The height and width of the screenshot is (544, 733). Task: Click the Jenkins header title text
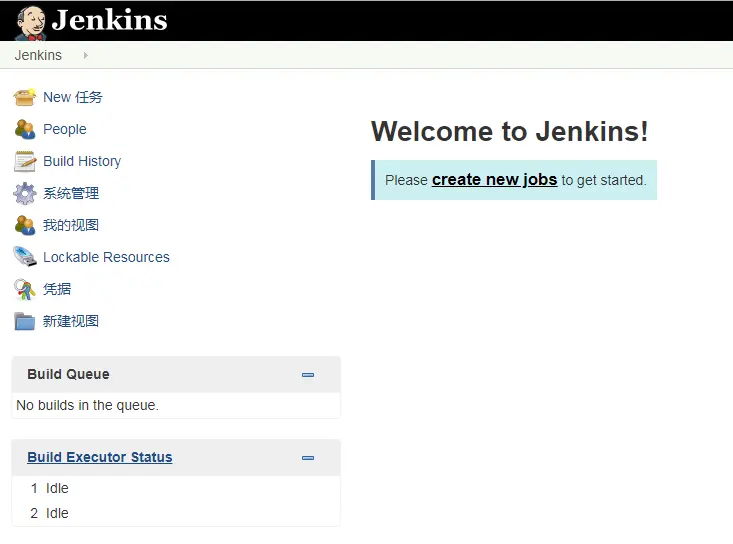pos(109,20)
